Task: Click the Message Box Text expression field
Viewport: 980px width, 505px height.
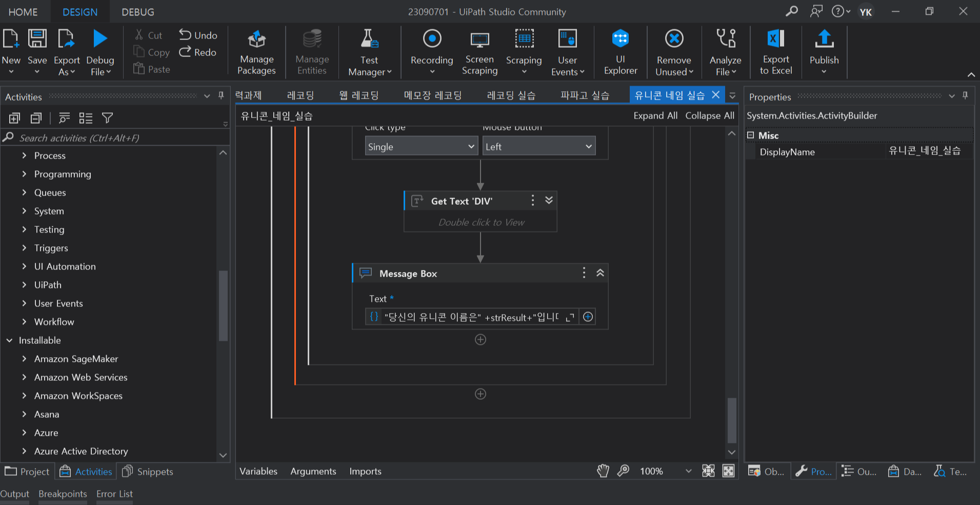Action: pos(471,317)
